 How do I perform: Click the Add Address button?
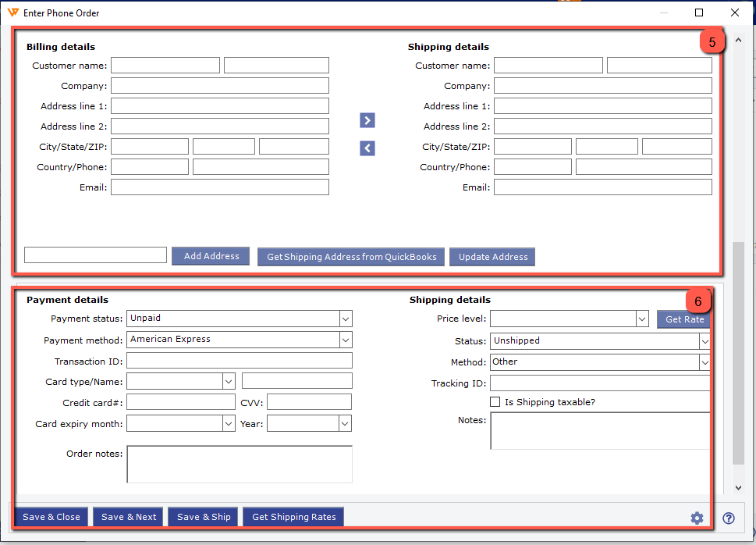tap(211, 256)
